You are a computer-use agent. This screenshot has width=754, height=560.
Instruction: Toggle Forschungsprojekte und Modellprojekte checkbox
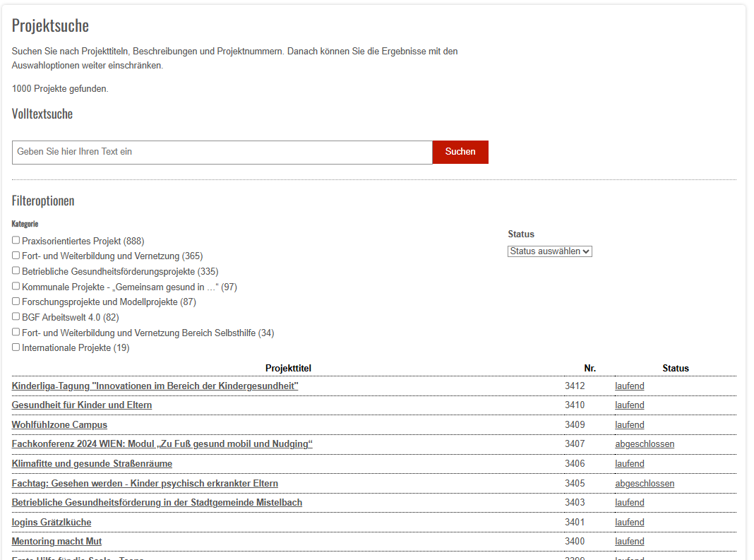click(x=16, y=302)
